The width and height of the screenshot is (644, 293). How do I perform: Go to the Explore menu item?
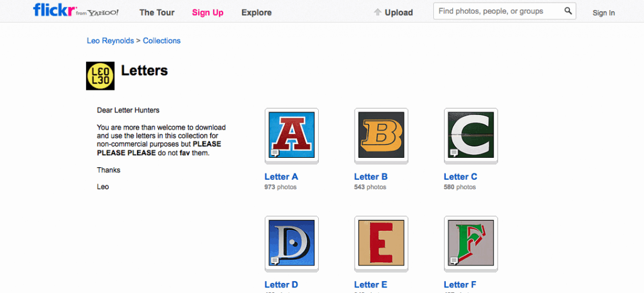click(x=257, y=13)
